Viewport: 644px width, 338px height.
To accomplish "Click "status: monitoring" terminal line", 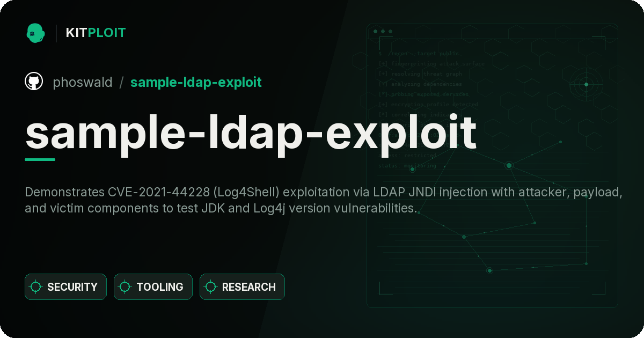I will (407, 166).
